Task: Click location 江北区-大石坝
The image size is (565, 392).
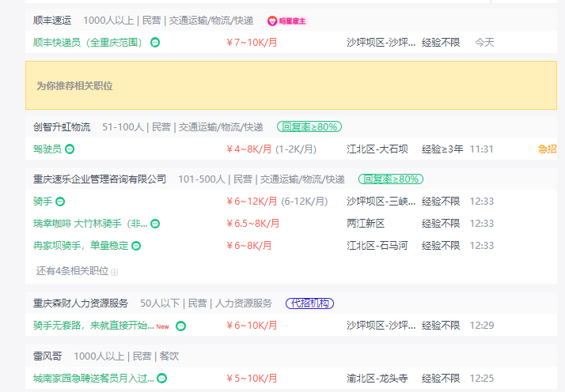Action: pyautogui.click(x=377, y=149)
